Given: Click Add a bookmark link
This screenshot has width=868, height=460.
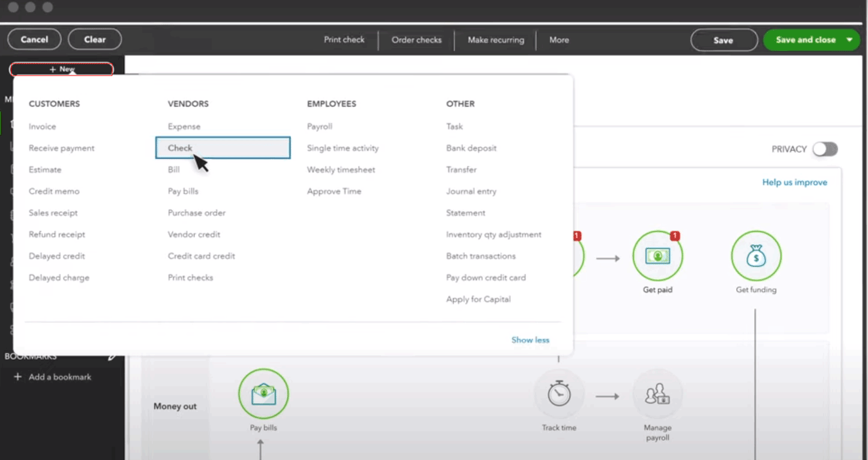Looking at the screenshot, I should point(60,377).
